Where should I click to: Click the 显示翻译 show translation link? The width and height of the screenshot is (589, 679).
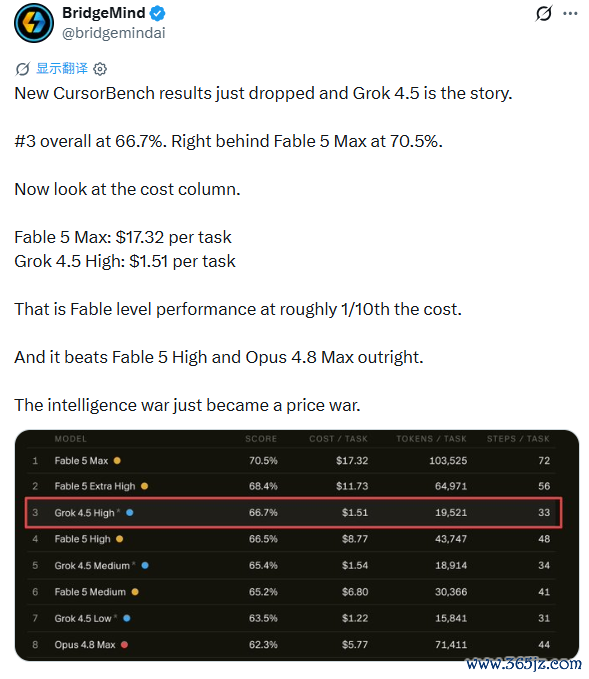click(x=62, y=68)
